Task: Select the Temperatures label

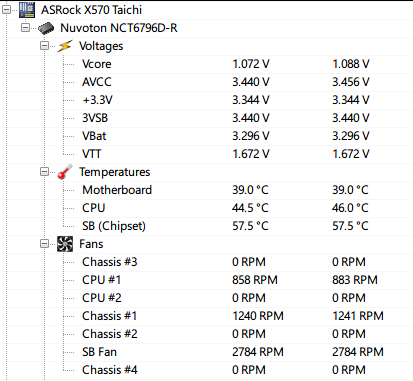Action: tap(115, 172)
